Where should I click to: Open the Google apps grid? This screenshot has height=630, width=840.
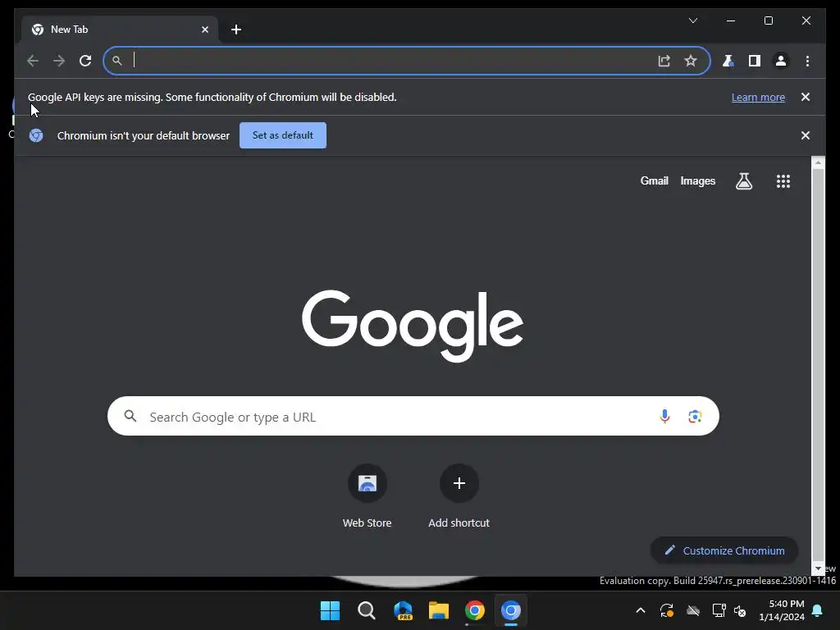[783, 181]
